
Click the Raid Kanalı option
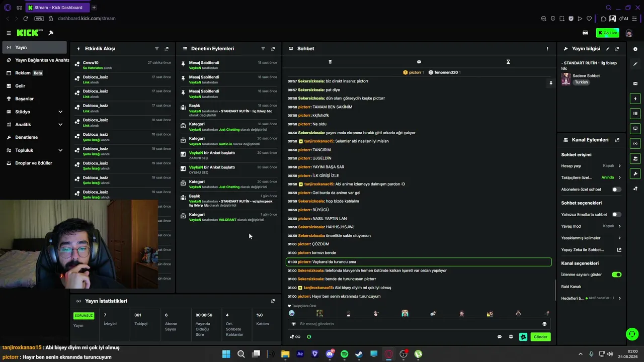coord(571,287)
